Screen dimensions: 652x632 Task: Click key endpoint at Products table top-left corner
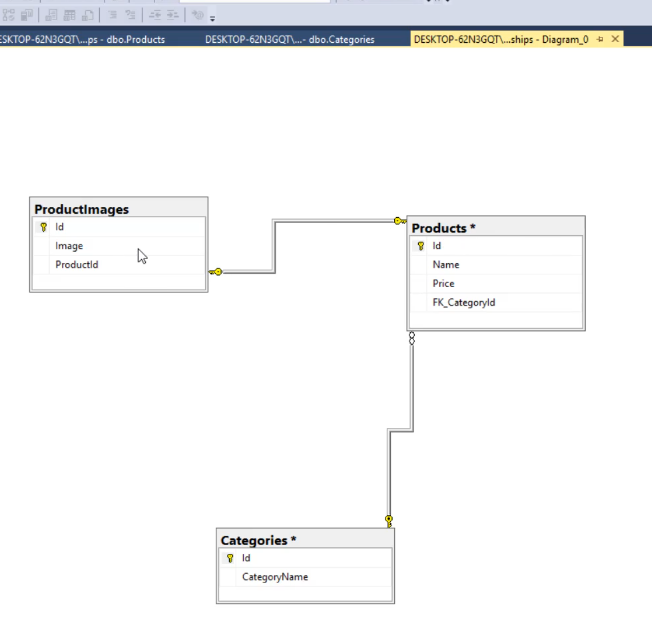(x=400, y=221)
